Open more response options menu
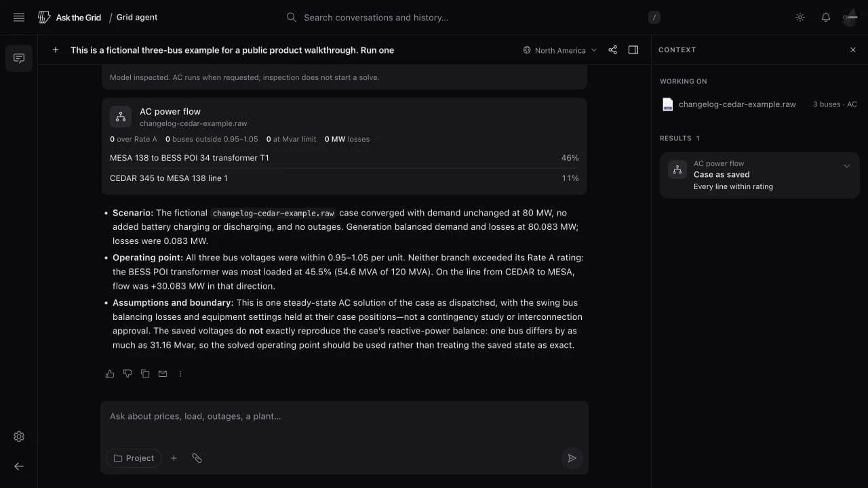Screen dimensions: 868x488 pos(180,374)
